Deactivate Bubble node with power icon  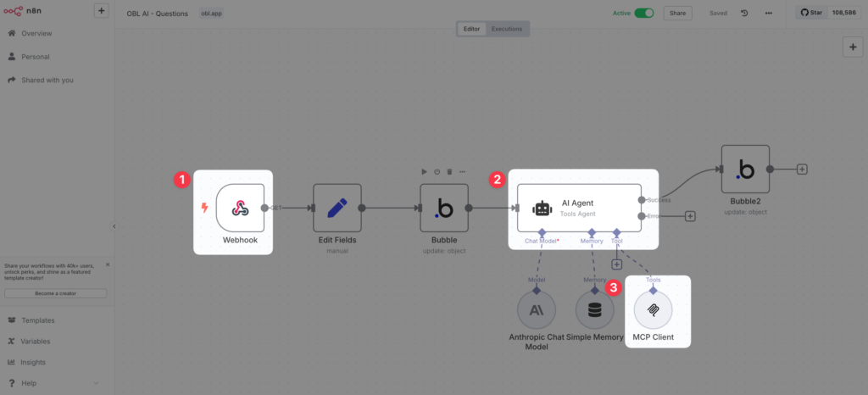click(x=437, y=171)
